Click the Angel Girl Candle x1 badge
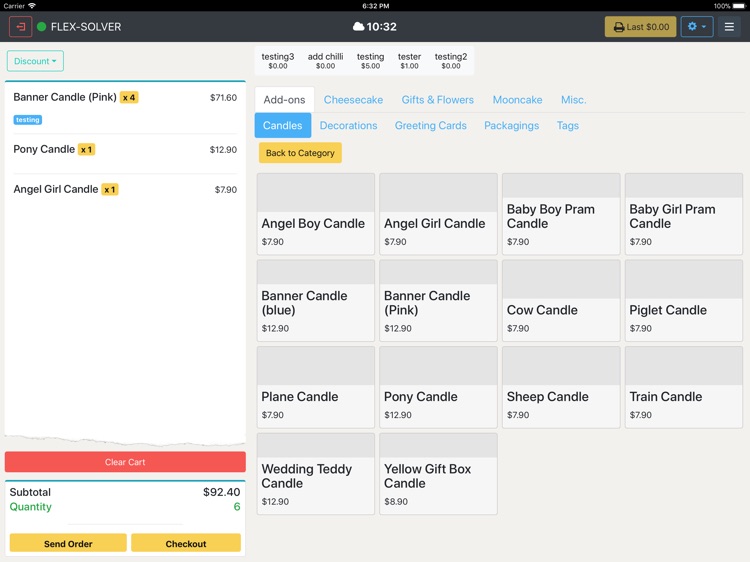Viewport: 750px width, 562px height. coord(110,189)
